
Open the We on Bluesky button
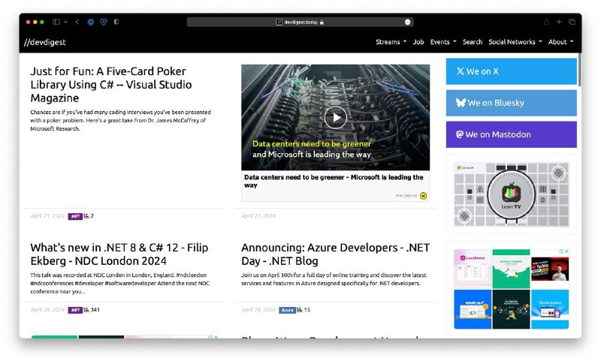pyautogui.click(x=511, y=103)
